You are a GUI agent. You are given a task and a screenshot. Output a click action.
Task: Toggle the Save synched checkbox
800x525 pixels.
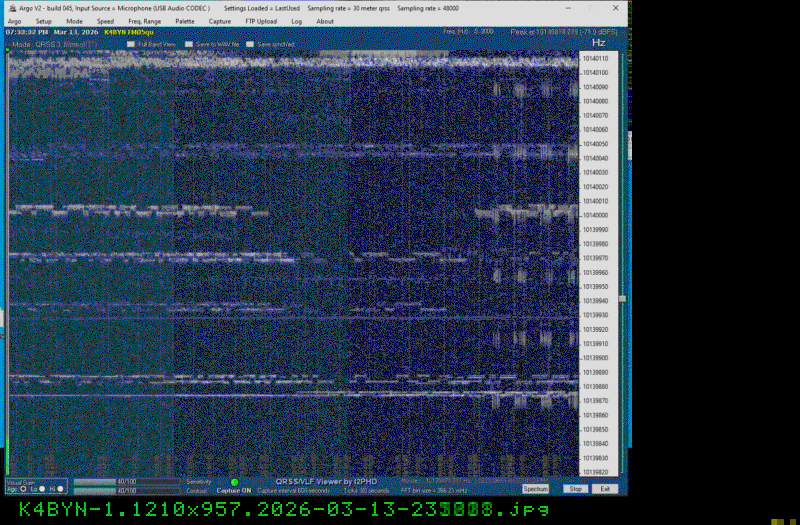(x=250, y=45)
